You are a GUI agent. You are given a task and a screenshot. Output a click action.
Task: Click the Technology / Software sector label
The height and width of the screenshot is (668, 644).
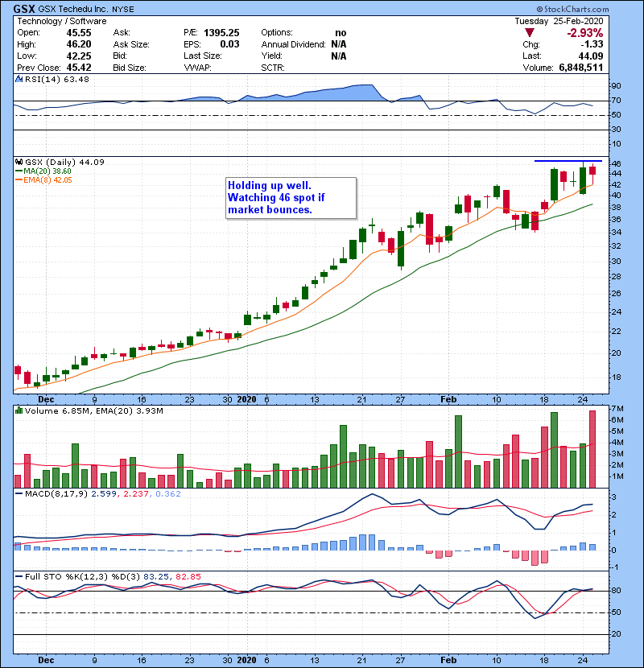(x=62, y=21)
